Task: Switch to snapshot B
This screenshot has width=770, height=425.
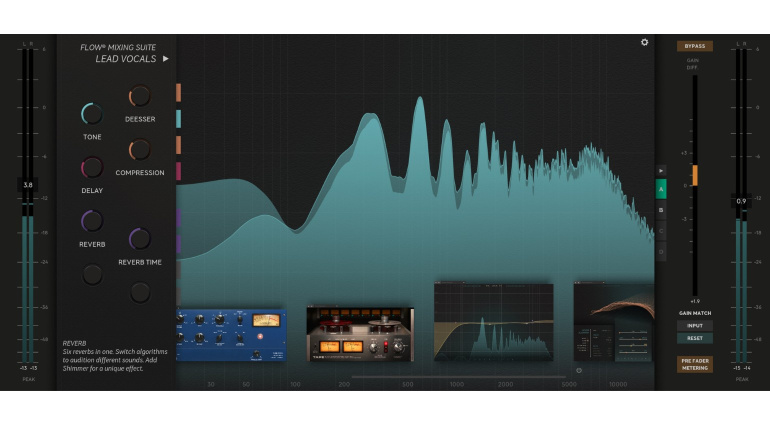Action: [x=661, y=210]
